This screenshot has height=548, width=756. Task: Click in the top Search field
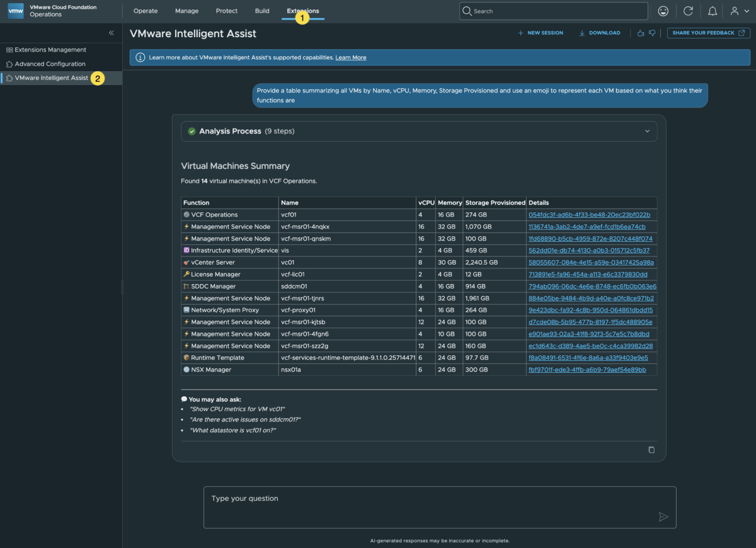[x=553, y=11]
